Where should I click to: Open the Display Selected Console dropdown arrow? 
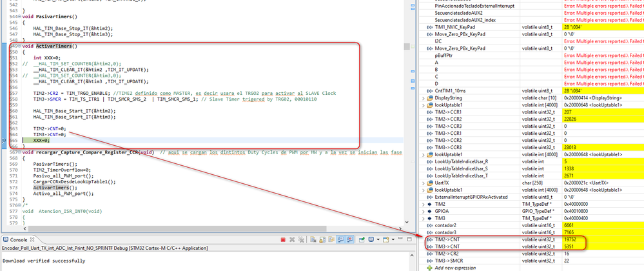pos(378,239)
